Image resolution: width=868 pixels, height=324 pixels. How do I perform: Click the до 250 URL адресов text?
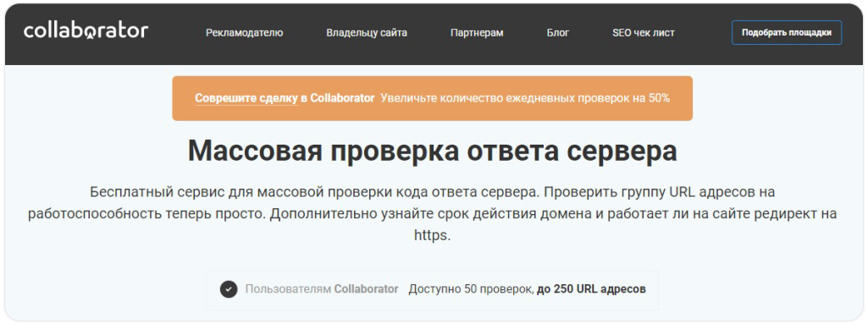click(x=591, y=289)
